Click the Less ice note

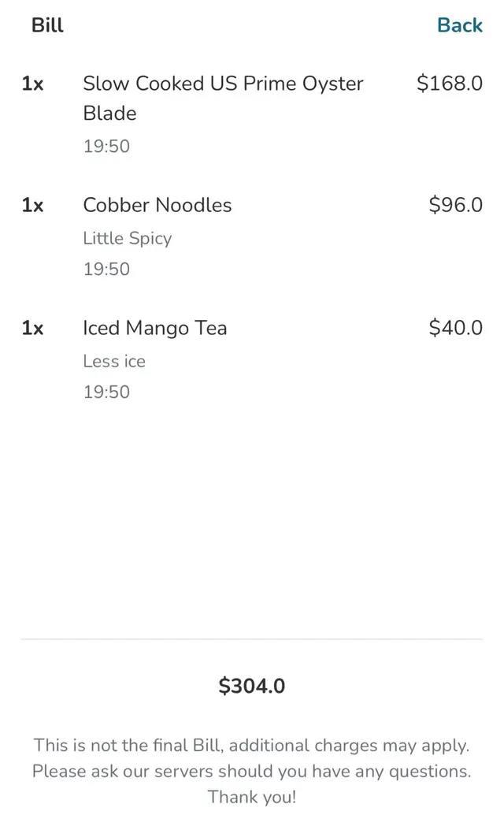tap(114, 361)
